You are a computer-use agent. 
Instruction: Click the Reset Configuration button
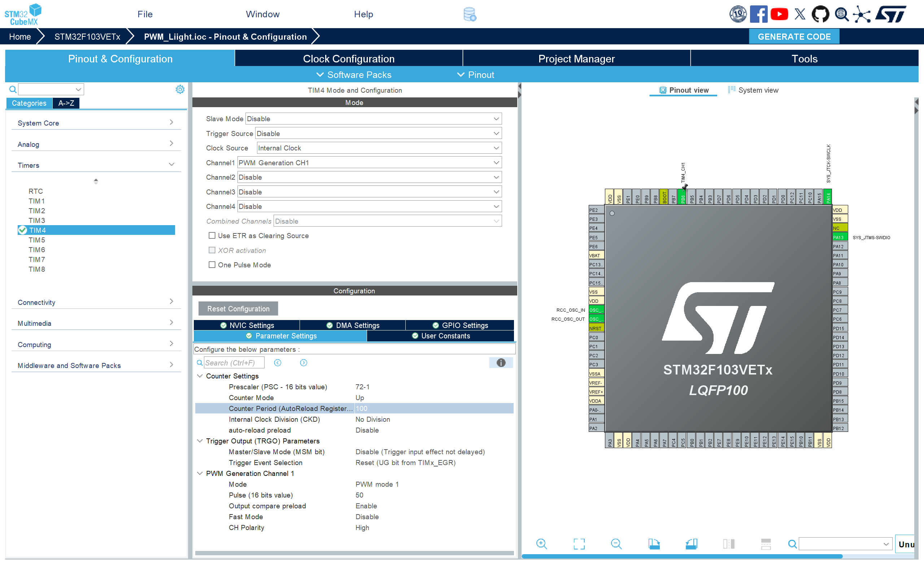point(238,308)
